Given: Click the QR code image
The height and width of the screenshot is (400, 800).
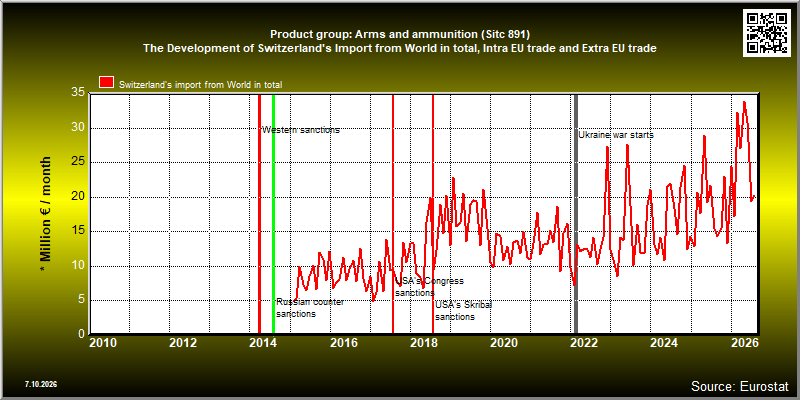Looking at the screenshot, I should (767, 32).
